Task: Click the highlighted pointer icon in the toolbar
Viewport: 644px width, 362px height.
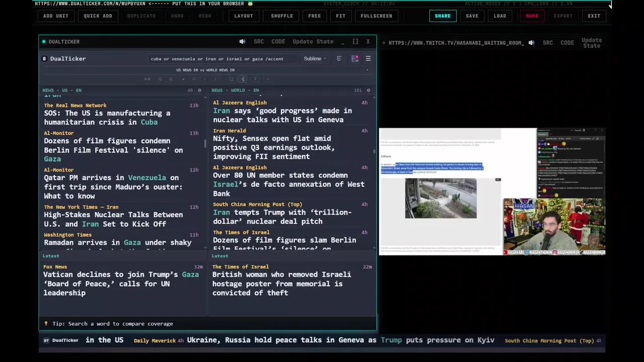Action: coord(243,79)
